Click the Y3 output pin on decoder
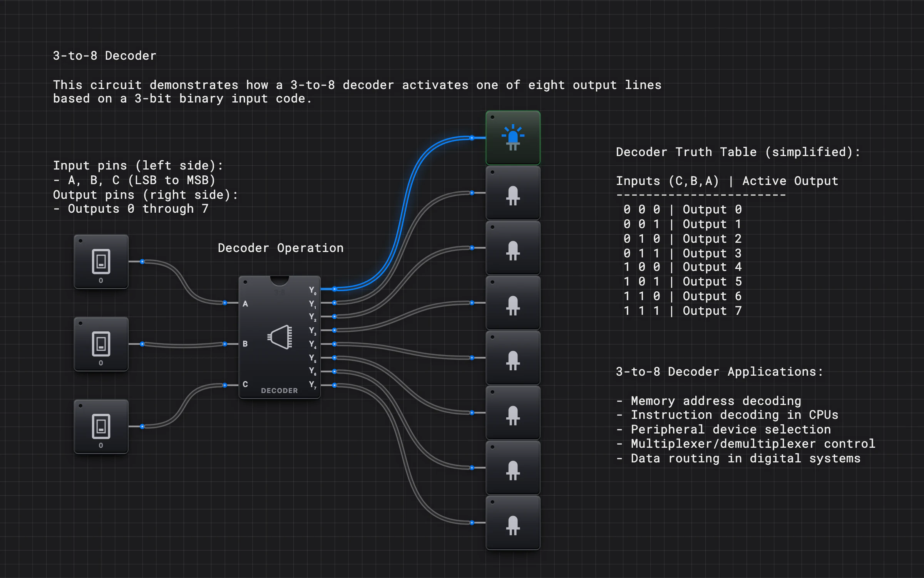Image resolution: width=924 pixels, height=578 pixels. (335, 330)
